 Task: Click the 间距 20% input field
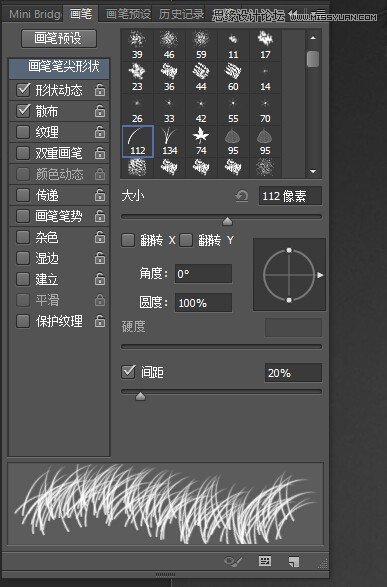293,372
